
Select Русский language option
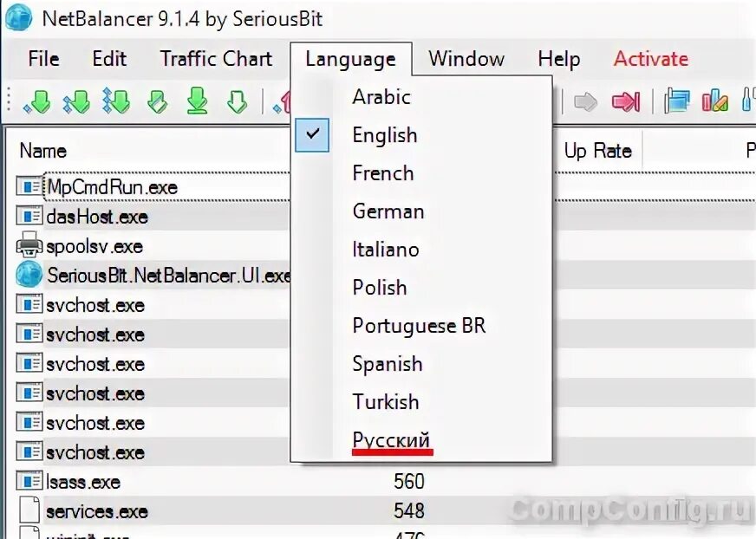[422, 439]
